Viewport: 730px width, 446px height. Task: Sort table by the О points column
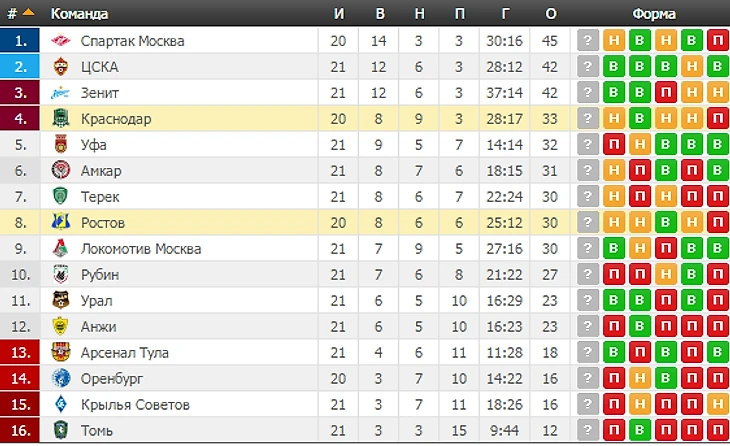pos(550,14)
